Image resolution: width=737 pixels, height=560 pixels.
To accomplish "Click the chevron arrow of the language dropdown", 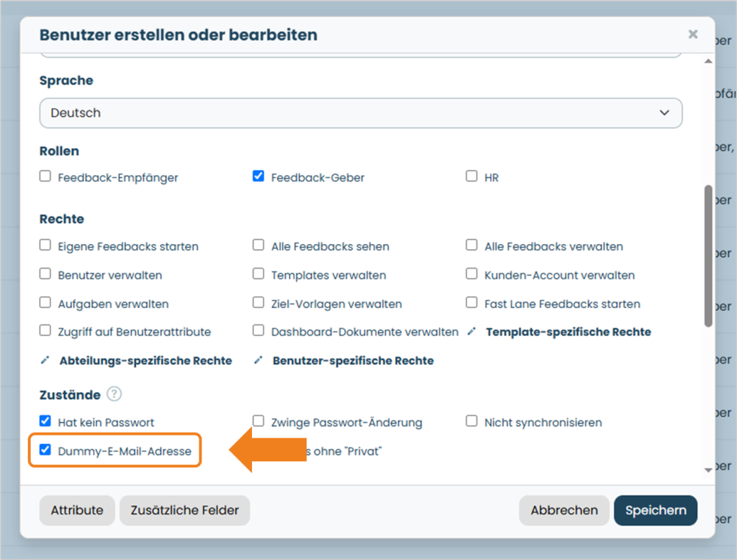I will (x=664, y=113).
